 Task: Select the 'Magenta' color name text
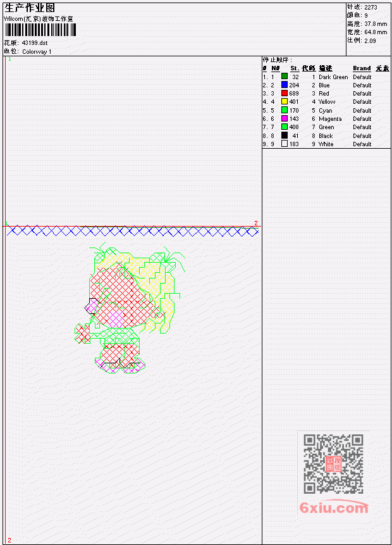(x=330, y=119)
